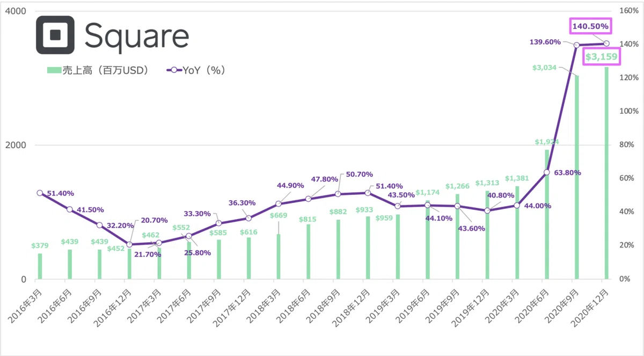Click the Square logo icon
644x356 pixels.
pyautogui.click(x=55, y=35)
